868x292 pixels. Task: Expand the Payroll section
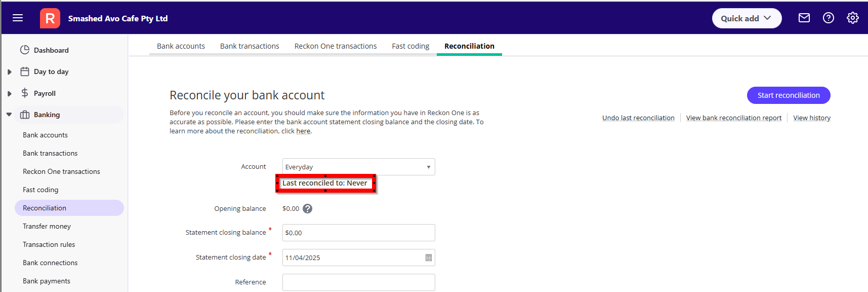click(9, 94)
